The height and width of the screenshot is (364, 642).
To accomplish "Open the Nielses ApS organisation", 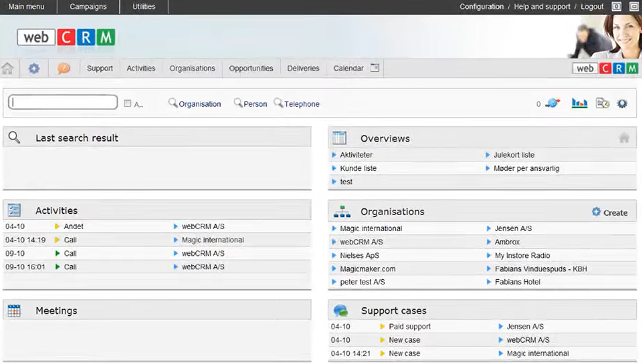I will coord(360,256).
